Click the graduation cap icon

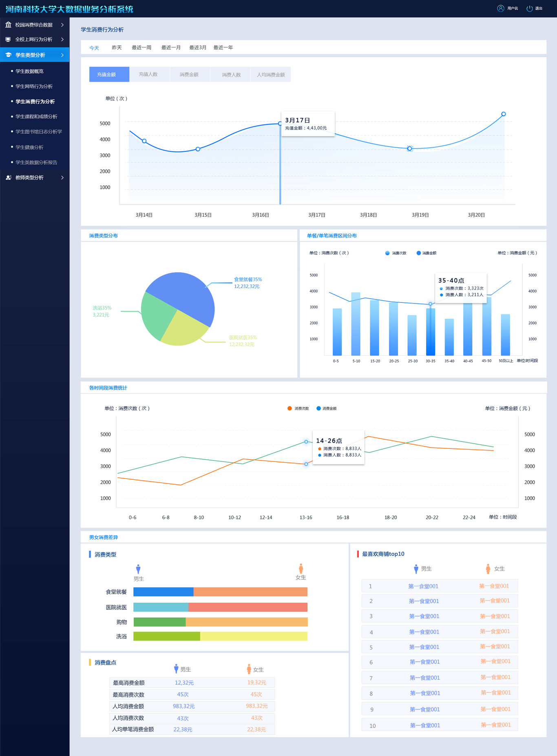click(8, 55)
